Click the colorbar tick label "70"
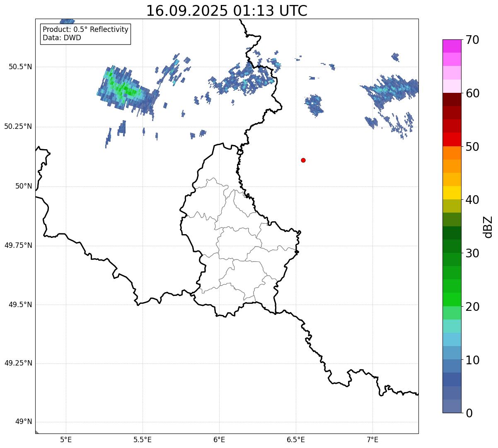The image size is (498, 448). point(471,40)
